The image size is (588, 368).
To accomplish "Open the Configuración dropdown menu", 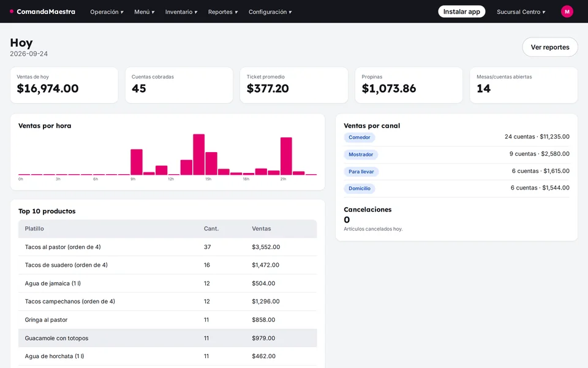I will (270, 12).
